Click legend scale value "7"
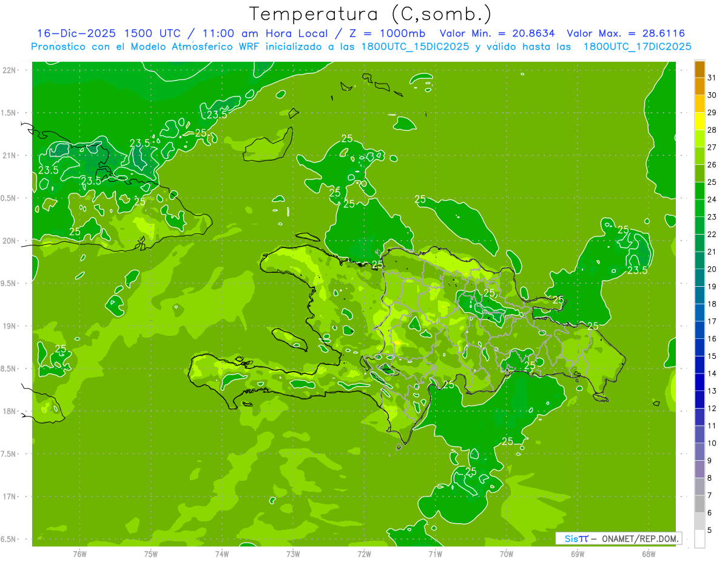The image size is (728, 562). 710,495
